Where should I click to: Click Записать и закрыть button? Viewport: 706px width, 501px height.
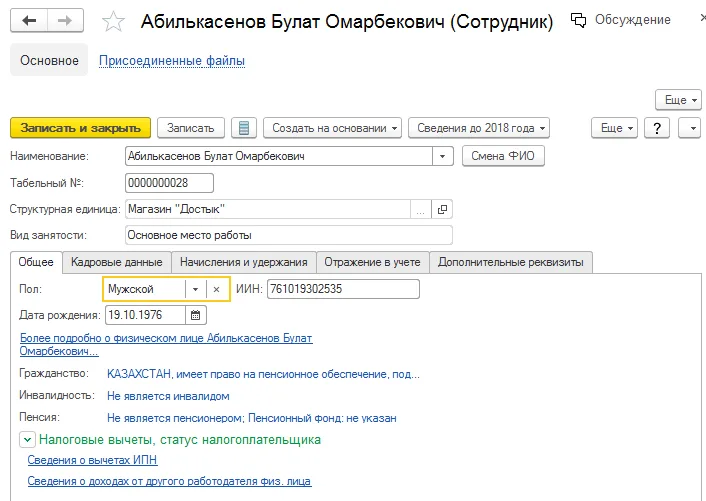pyautogui.click(x=81, y=128)
